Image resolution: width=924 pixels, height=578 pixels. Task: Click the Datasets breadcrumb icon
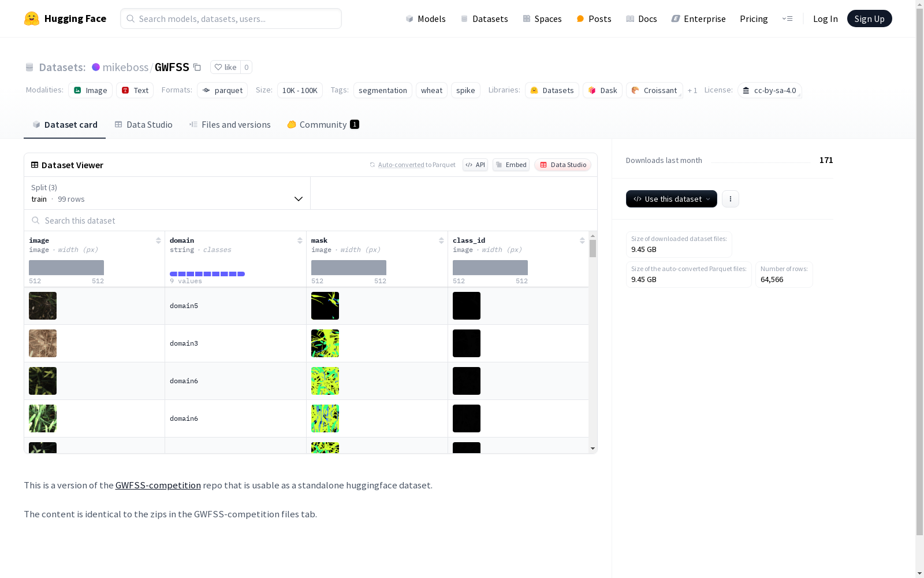point(29,67)
